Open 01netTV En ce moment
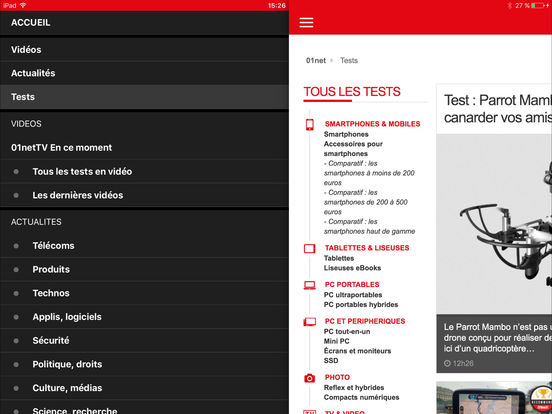The height and width of the screenshot is (414, 552). click(x=144, y=148)
